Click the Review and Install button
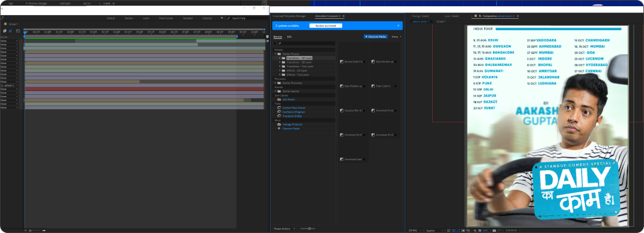This screenshot has width=644, height=233. tap(326, 25)
